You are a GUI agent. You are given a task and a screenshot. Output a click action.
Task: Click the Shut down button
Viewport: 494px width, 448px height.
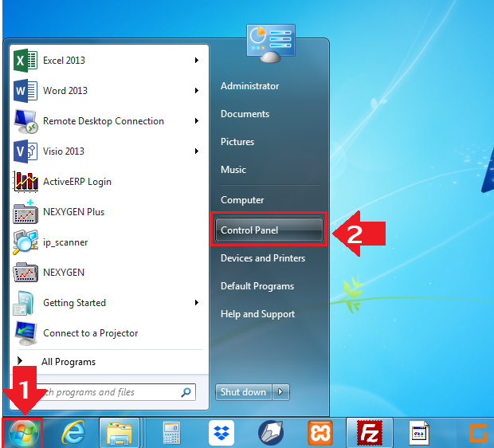pyautogui.click(x=244, y=392)
